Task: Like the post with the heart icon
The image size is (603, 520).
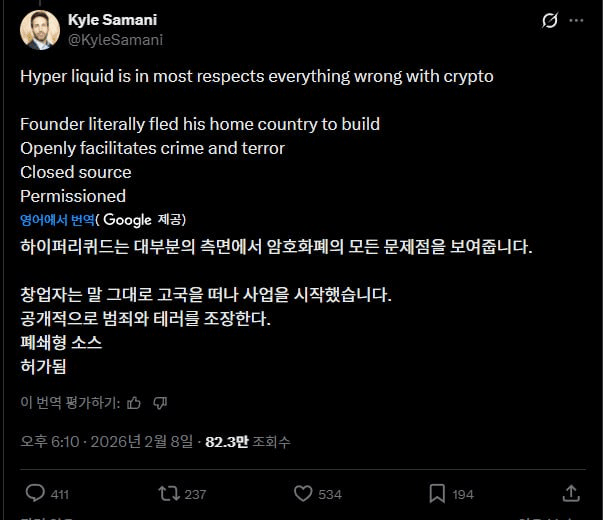Action: point(303,493)
